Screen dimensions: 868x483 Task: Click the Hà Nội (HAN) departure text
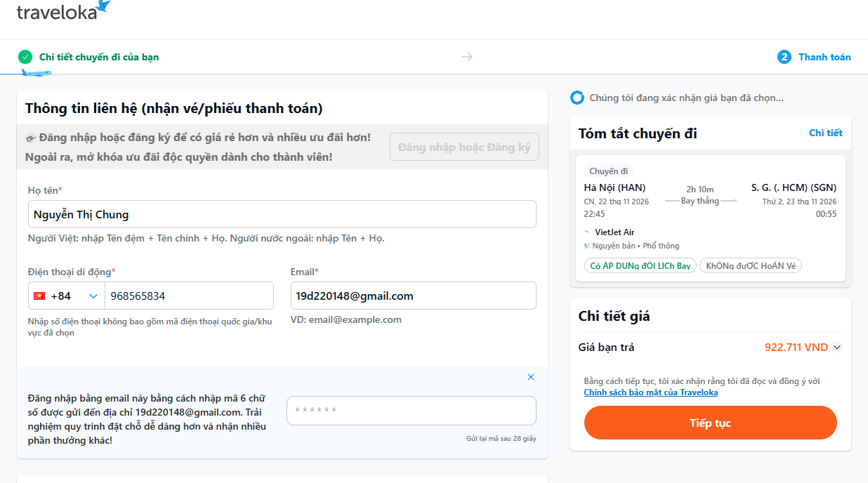click(615, 187)
